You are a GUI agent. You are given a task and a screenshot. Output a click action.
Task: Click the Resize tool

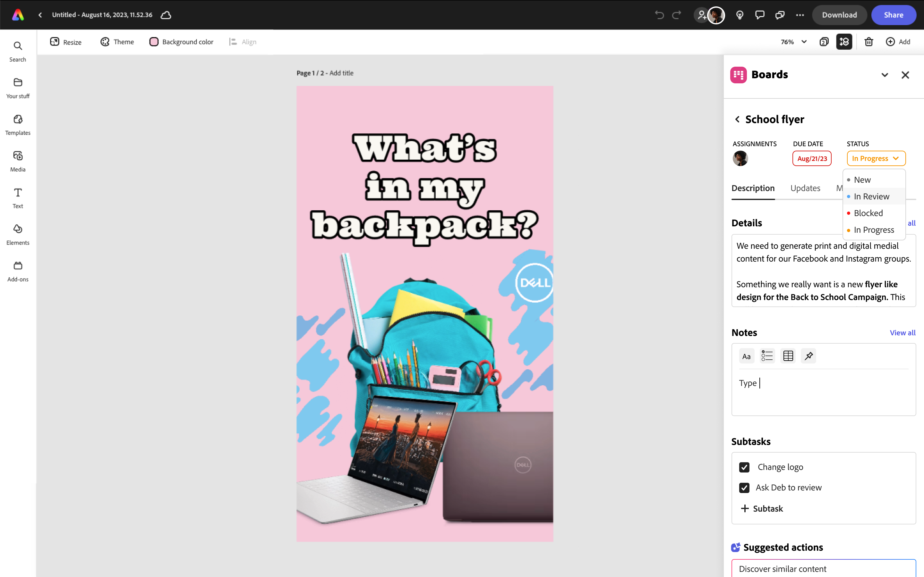66,42
